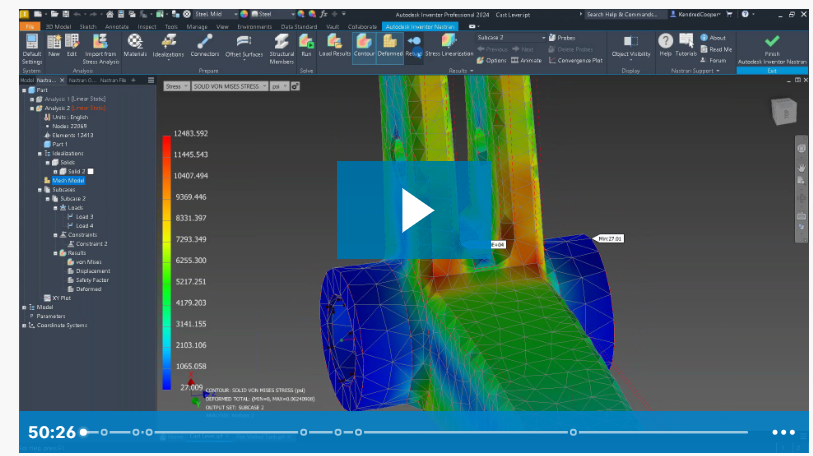Open the browser panel hamburger menu
Image resolution: width=813 pixels, height=456 pixels.
coord(151,80)
